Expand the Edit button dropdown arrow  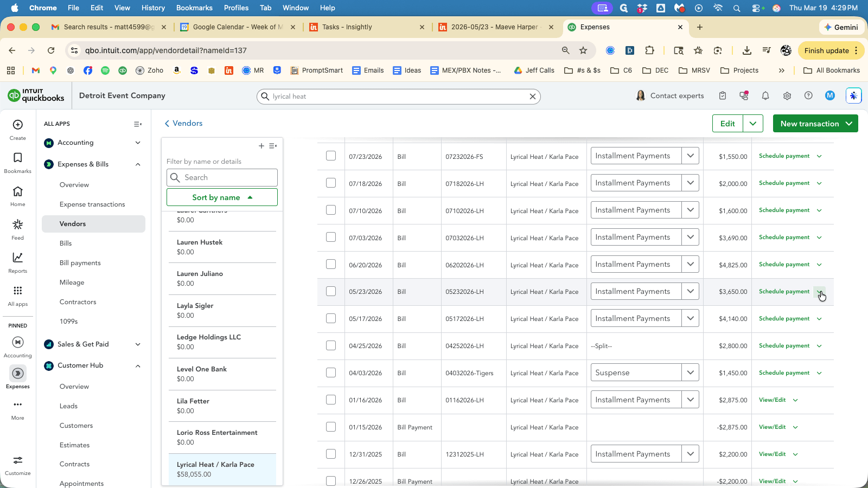click(x=753, y=124)
